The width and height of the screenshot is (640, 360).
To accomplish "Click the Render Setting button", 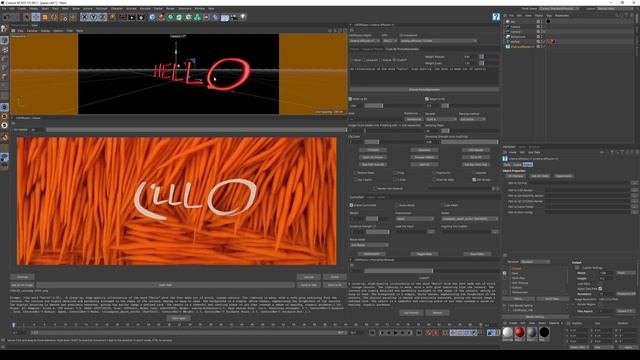I will click(x=535, y=317).
